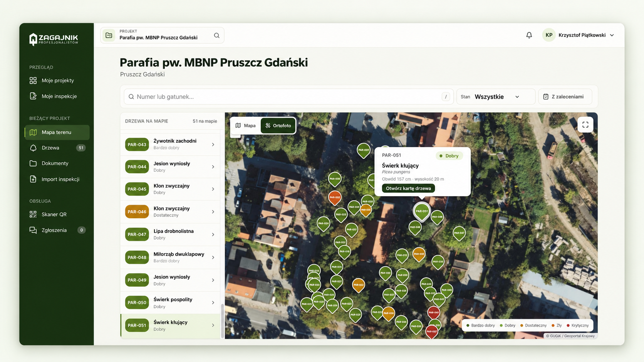The image size is (644, 362).
Task: Click Otwórz kartę drzewa button
Action: [x=408, y=189]
